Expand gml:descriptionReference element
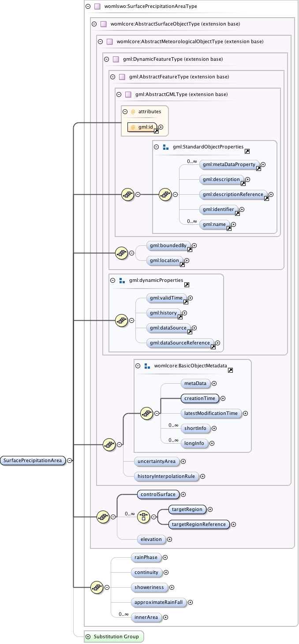The image size is (299, 644). (271, 194)
